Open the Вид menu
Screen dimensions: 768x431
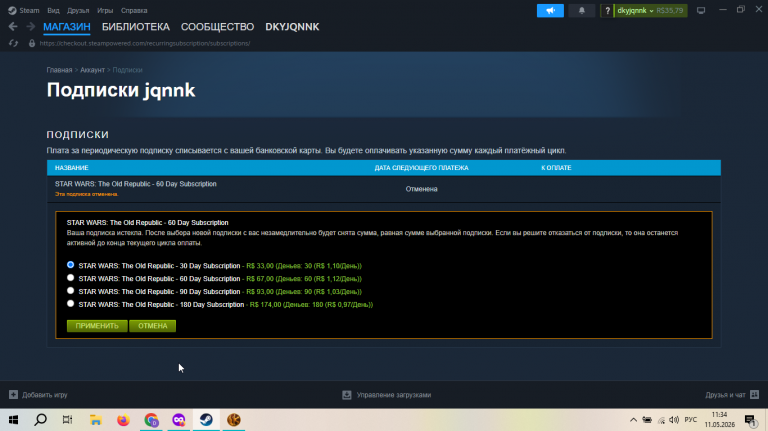coord(53,10)
